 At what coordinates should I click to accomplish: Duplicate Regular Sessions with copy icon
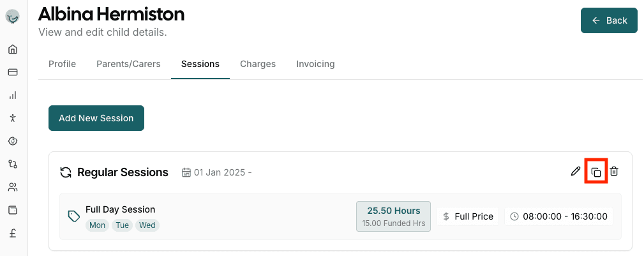596,172
